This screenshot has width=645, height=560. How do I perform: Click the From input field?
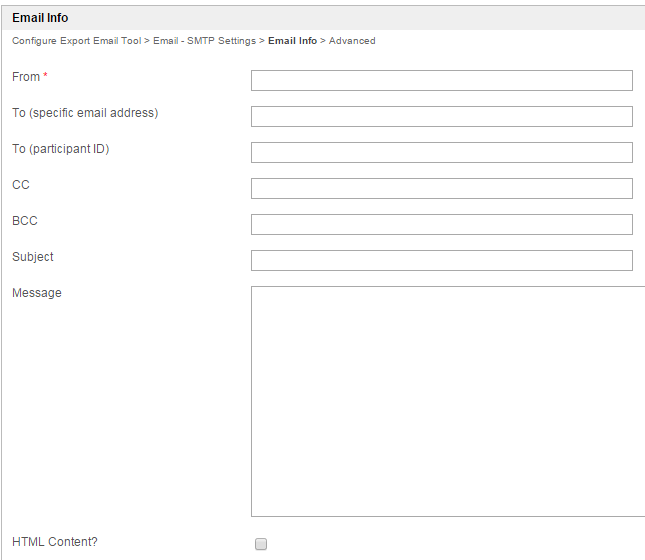441,81
